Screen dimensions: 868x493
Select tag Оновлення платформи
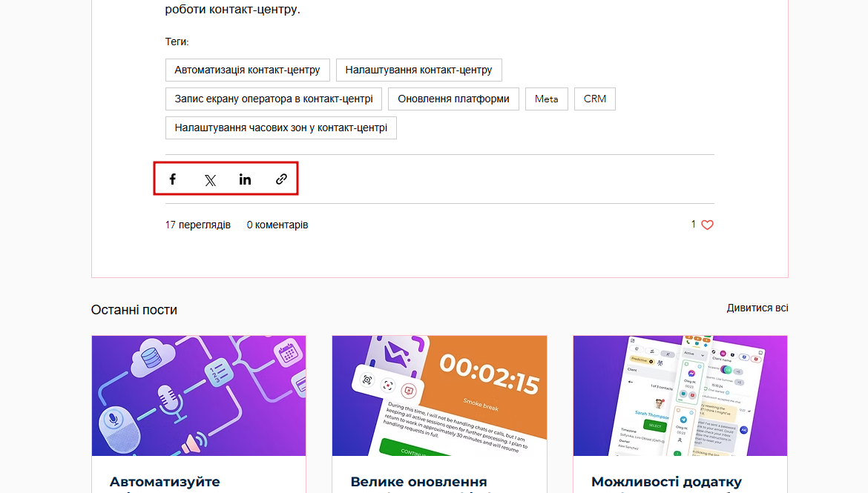(x=453, y=99)
